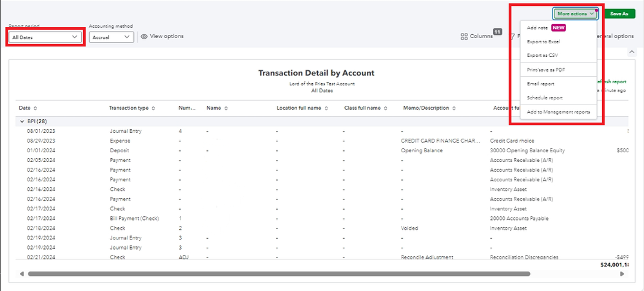Sort by the Name column arrows
Image resolution: width=644 pixels, height=291 pixels.
[x=226, y=108]
